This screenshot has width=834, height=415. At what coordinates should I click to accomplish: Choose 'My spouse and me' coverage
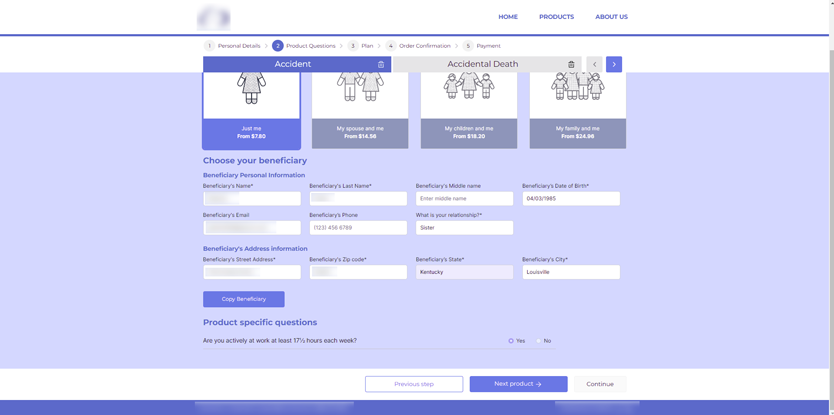[360, 112]
